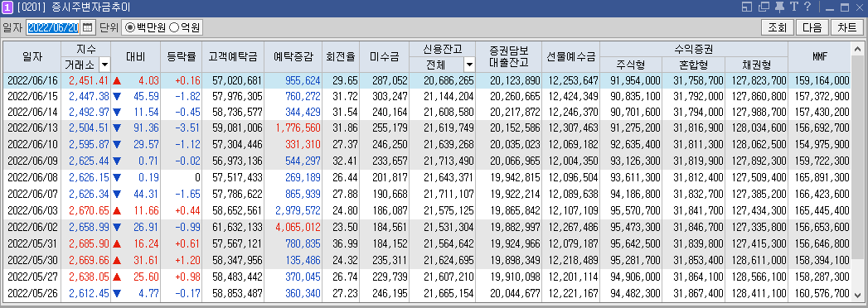Screen dimensions: 868x308
Task: Click the 조회 button
Action: pyautogui.click(x=777, y=27)
